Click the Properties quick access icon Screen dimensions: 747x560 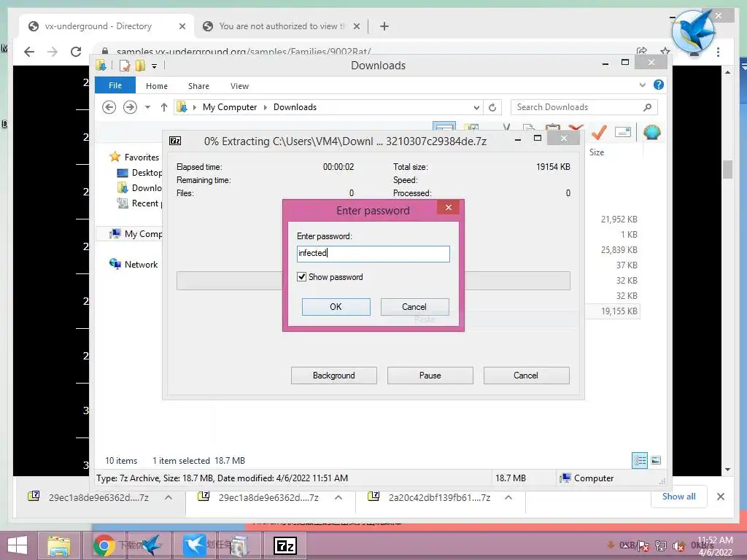click(124, 65)
